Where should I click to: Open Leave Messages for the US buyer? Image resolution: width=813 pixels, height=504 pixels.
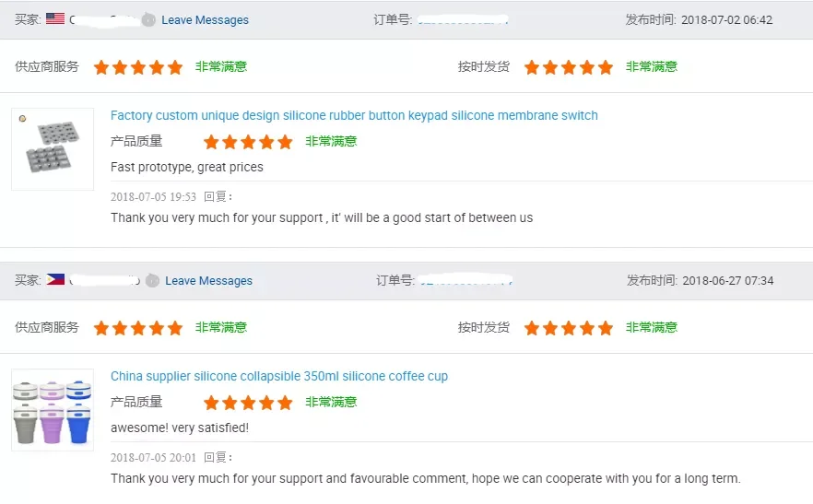click(x=205, y=19)
